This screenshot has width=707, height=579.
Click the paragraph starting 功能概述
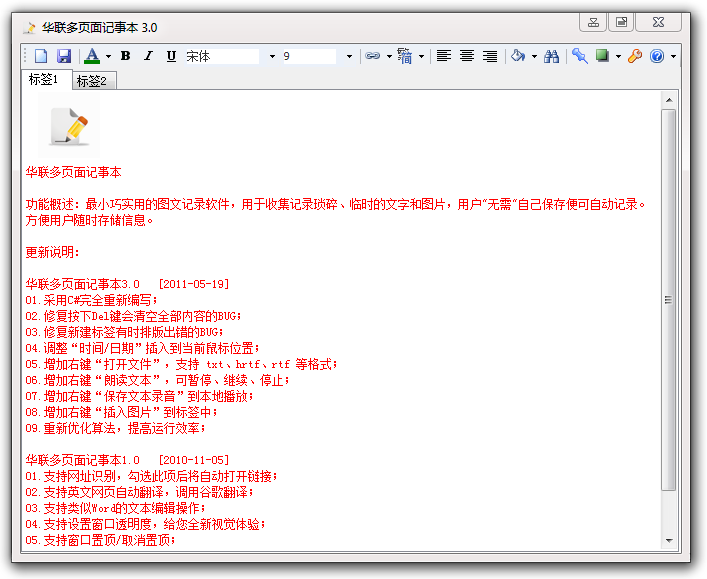pos(336,212)
